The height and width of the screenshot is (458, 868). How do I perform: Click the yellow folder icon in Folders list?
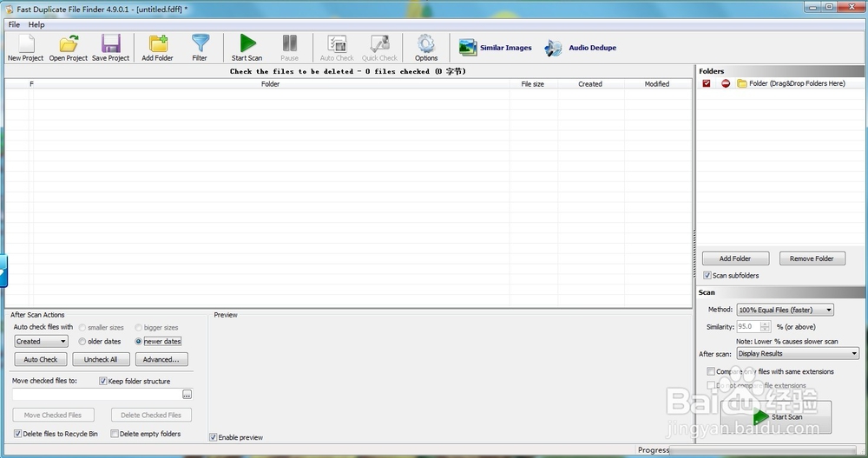pos(742,83)
